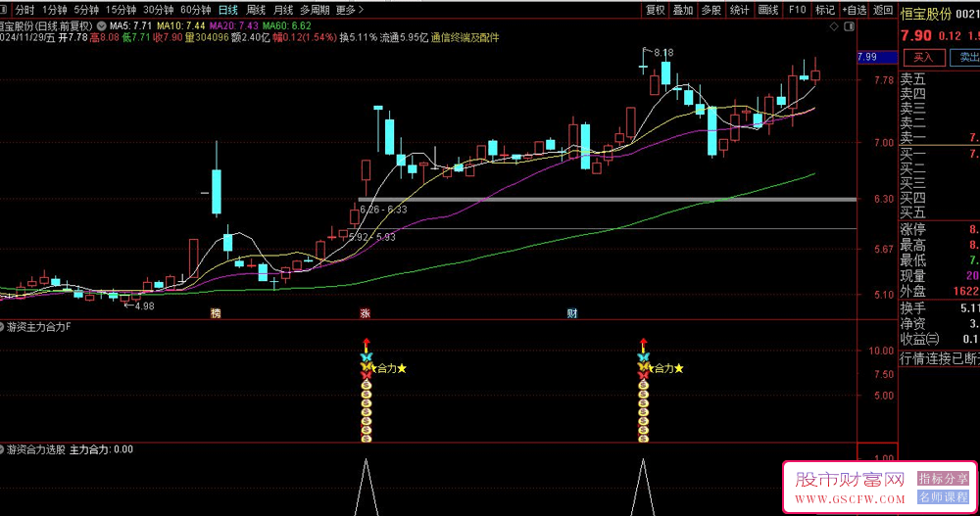Select the 60分钟 period tab
Image resolution: width=980 pixels, height=516 pixels.
pyautogui.click(x=196, y=10)
